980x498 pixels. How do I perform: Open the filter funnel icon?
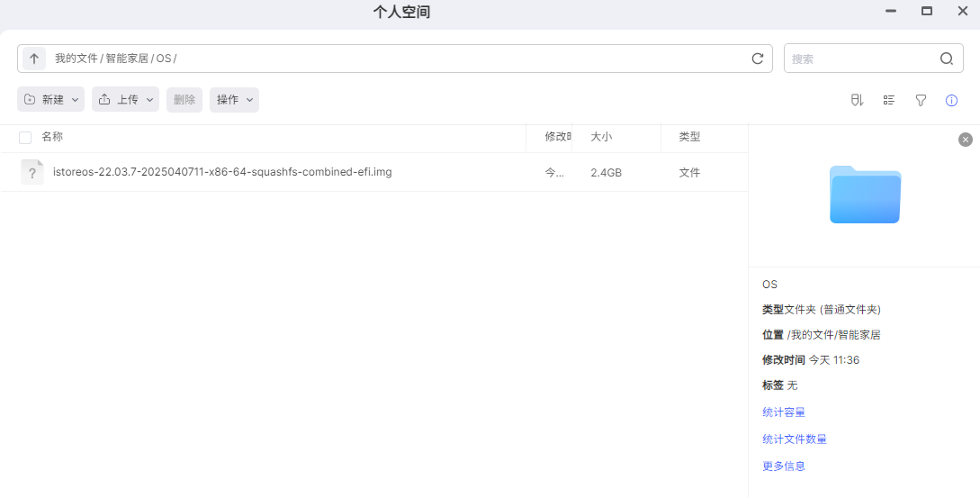(921, 100)
